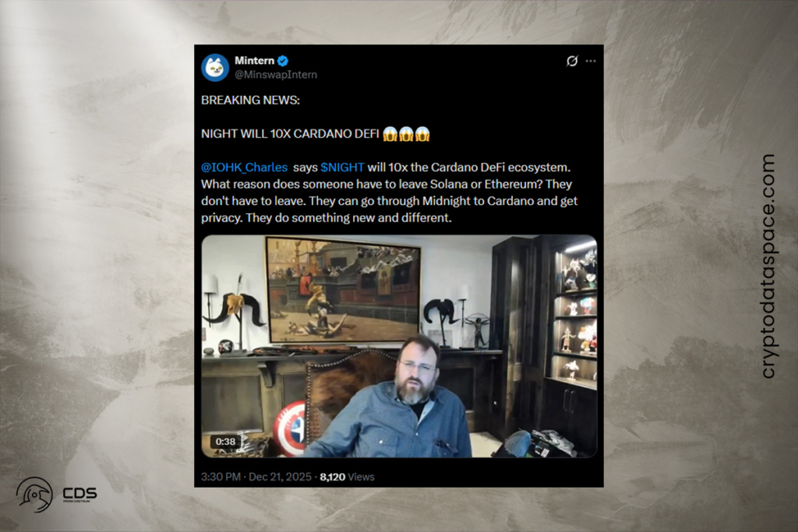Click the @MinswapIntern handle

click(x=276, y=75)
